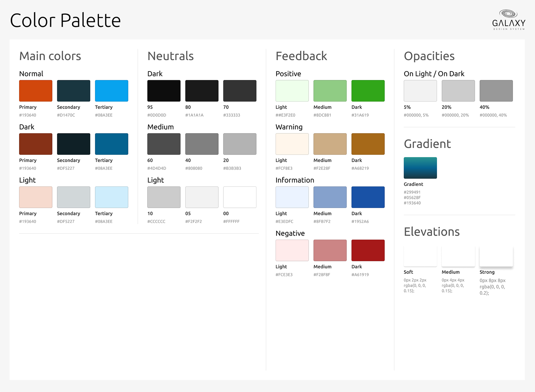535x392 pixels.
Task: Choose the Dark Secondary main color swatch
Action: (74, 144)
